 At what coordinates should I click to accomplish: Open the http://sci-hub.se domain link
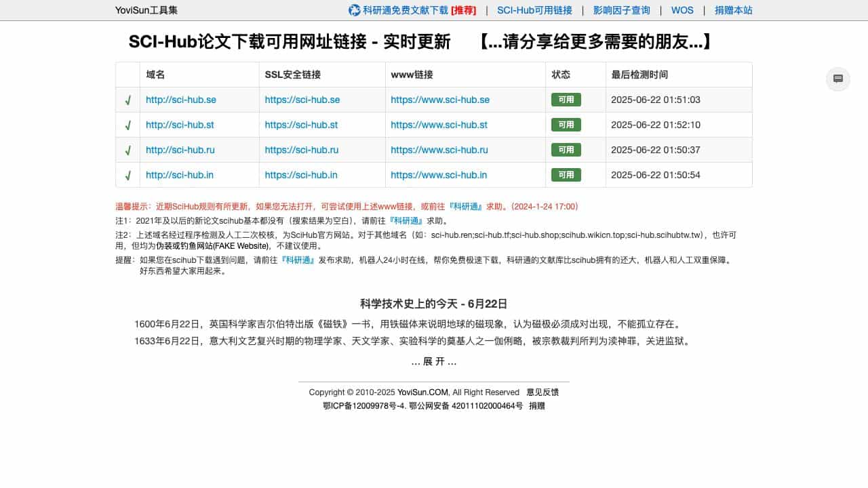pyautogui.click(x=181, y=100)
